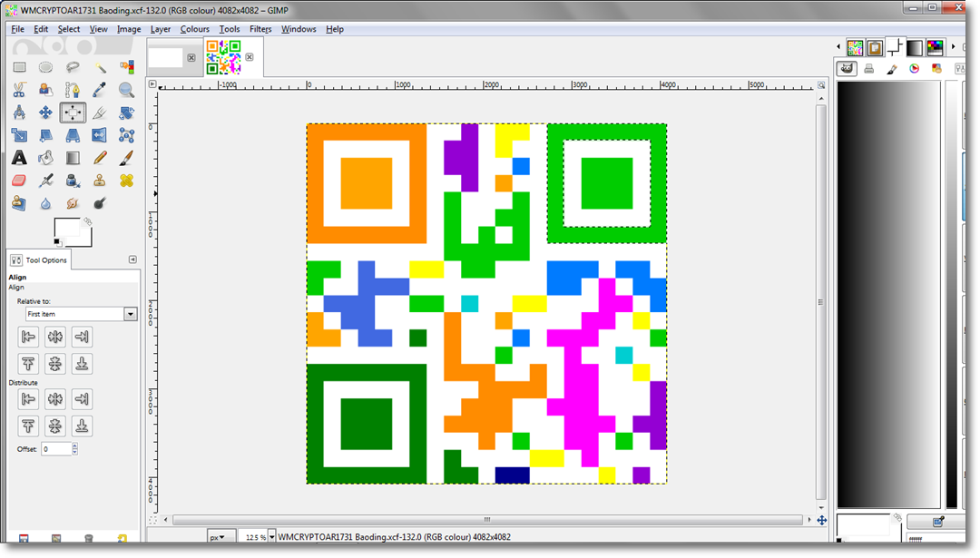
Task: Pick the Dodge/Burn tool
Action: pos(100,203)
